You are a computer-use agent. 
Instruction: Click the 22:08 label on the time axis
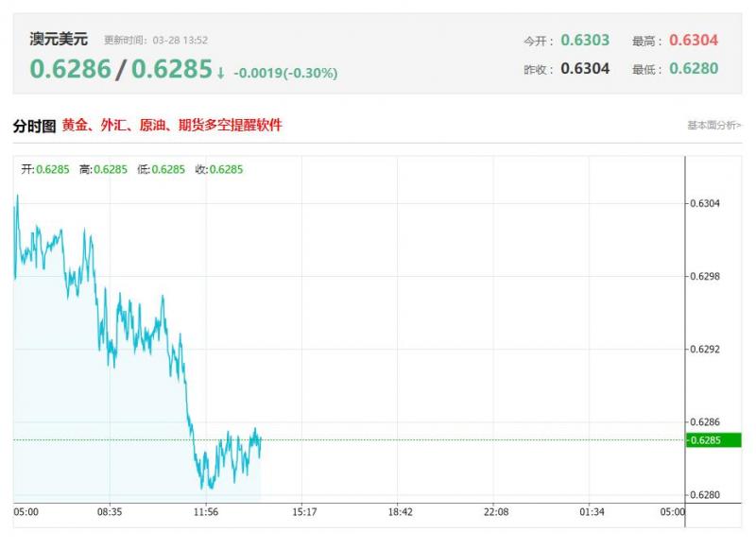(496, 512)
